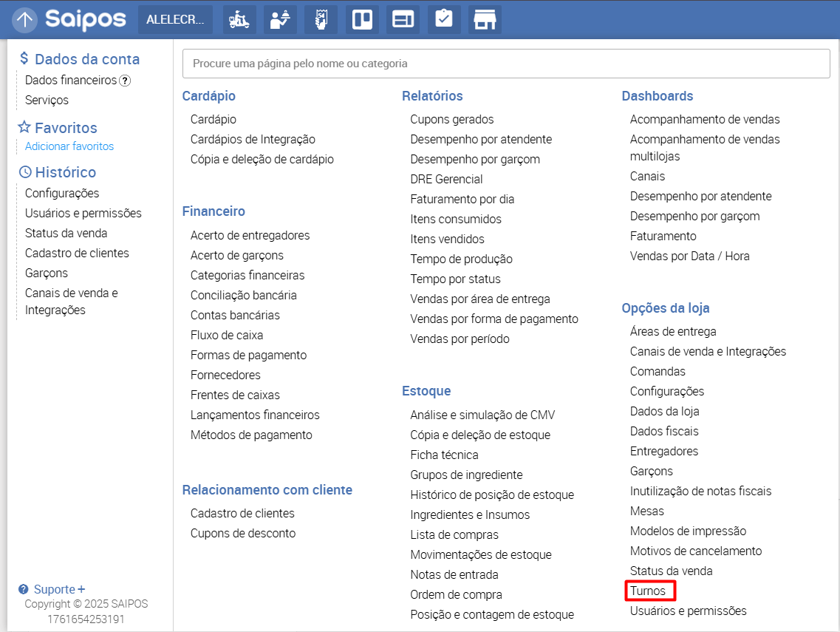Select Fluxo de caixa in Financeiro
Image resolution: width=840 pixels, height=632 pixels.
click(227, 335)
